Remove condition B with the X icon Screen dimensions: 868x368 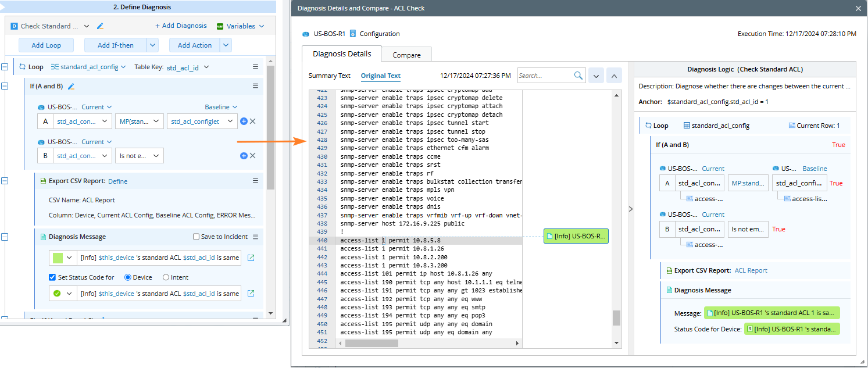point(253,156)
